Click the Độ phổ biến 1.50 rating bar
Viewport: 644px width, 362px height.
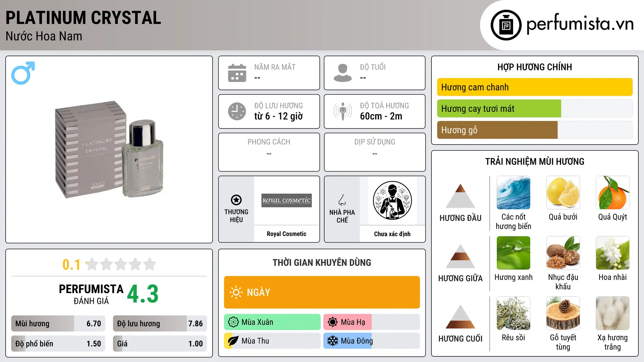pyautogui.click(x=58, y=344)
